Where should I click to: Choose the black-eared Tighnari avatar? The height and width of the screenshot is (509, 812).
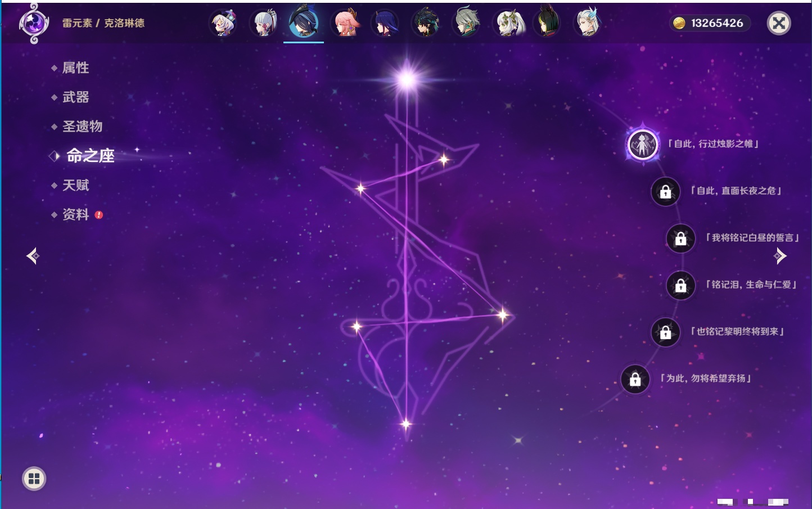point(547,22)
